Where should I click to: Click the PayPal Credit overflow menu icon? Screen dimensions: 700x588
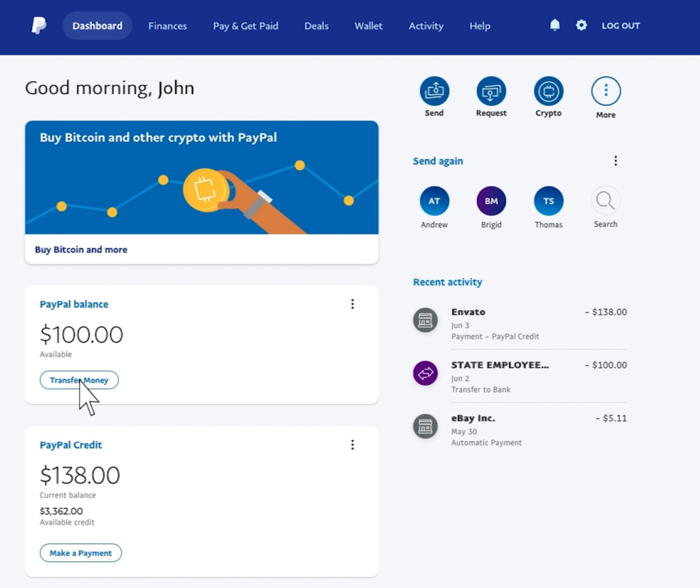(352, 445)
